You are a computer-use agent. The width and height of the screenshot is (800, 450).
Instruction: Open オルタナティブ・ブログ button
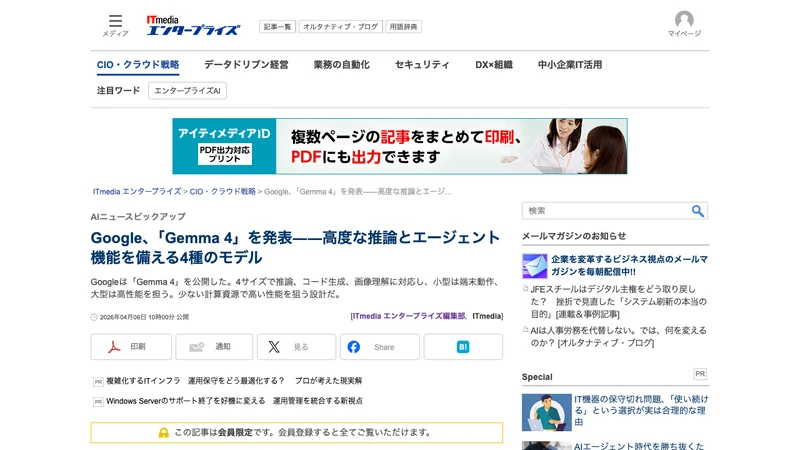coord(340,27)
